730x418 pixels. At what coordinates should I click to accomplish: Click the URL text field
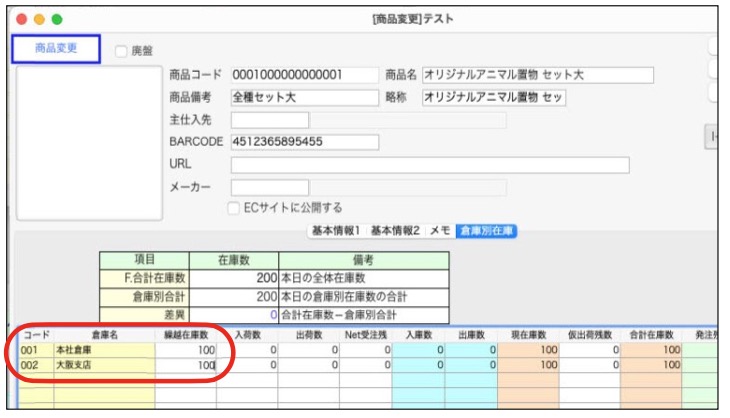(x=429, y=164)
